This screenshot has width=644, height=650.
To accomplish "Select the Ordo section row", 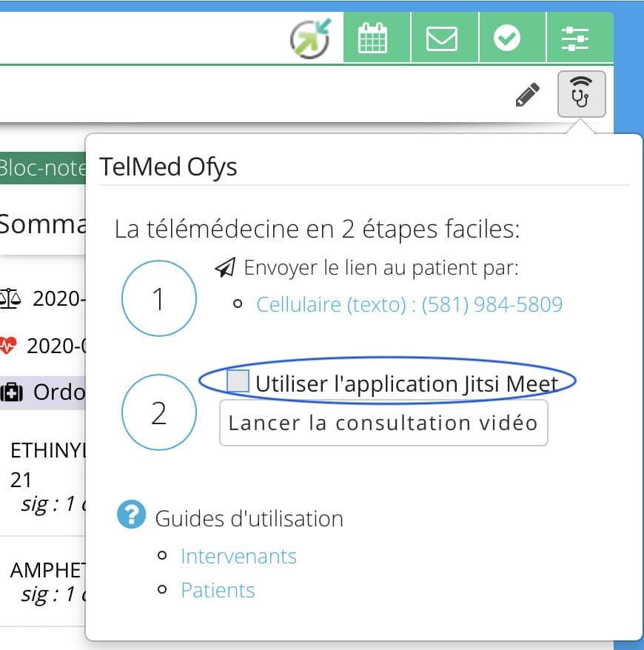I will click(43, 392).
